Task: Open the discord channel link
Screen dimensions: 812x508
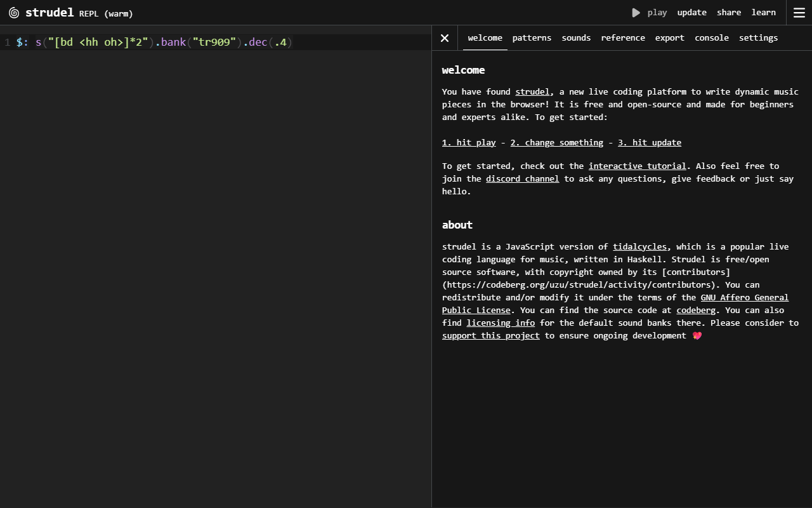Action: (523, 179)
